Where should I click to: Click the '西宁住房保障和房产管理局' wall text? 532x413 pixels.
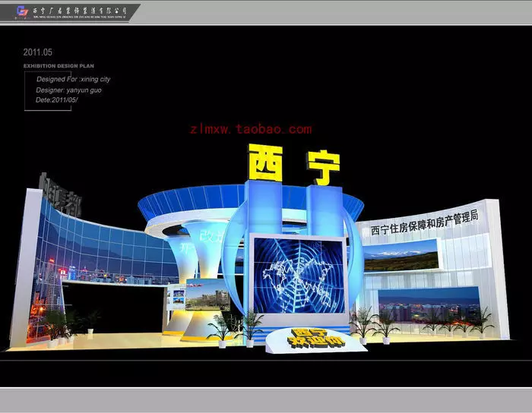(x=424, y=222)
